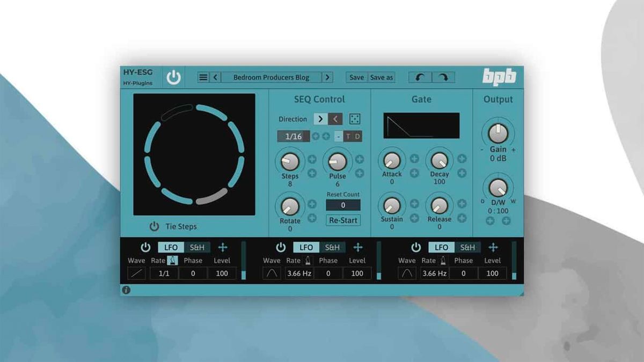Select forward direction arrow in SEQ Control

click(x=321, y=119)
